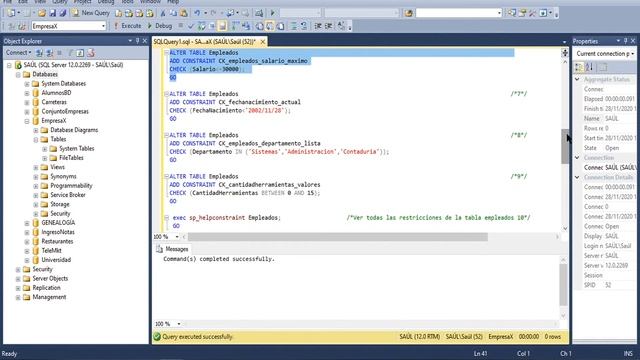
Task: Click Alphabetical sort icon in Properties
Action: pos(589,67)
